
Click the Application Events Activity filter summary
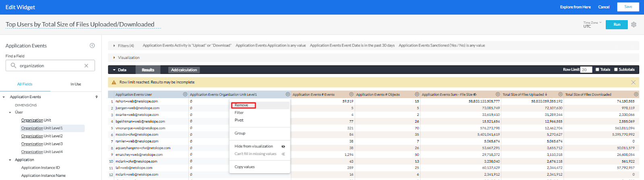pyautogui.click(x=187, y=46)
